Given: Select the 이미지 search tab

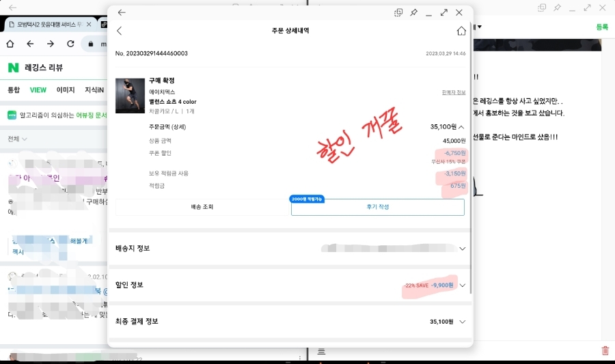Looking at the screenshot, I should coord(66,89).
